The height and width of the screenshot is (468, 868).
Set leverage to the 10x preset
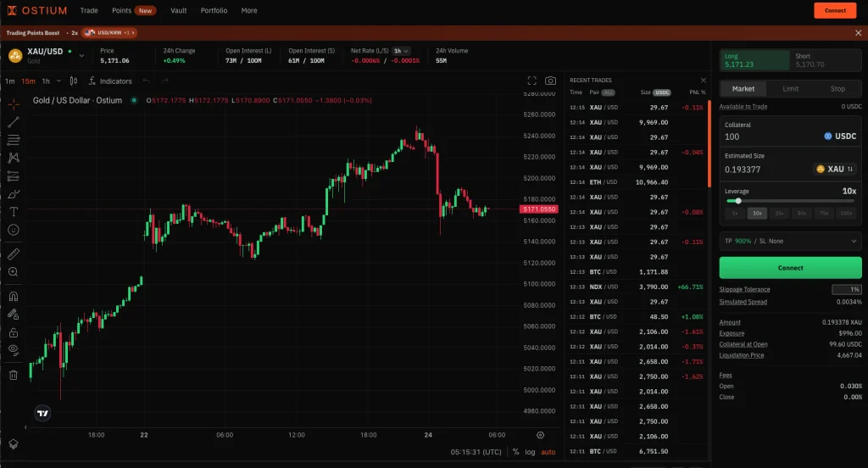click(x=757, y=214)
